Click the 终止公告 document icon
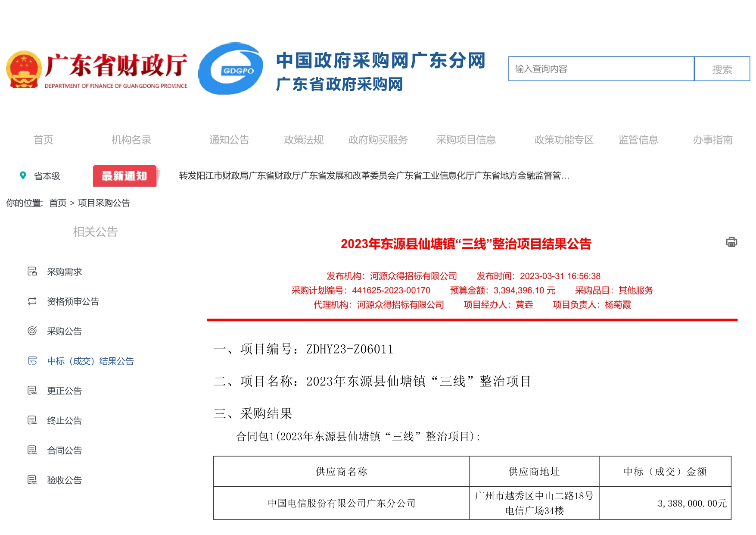The height and width of the screenshot is (535, 756). 32,420
